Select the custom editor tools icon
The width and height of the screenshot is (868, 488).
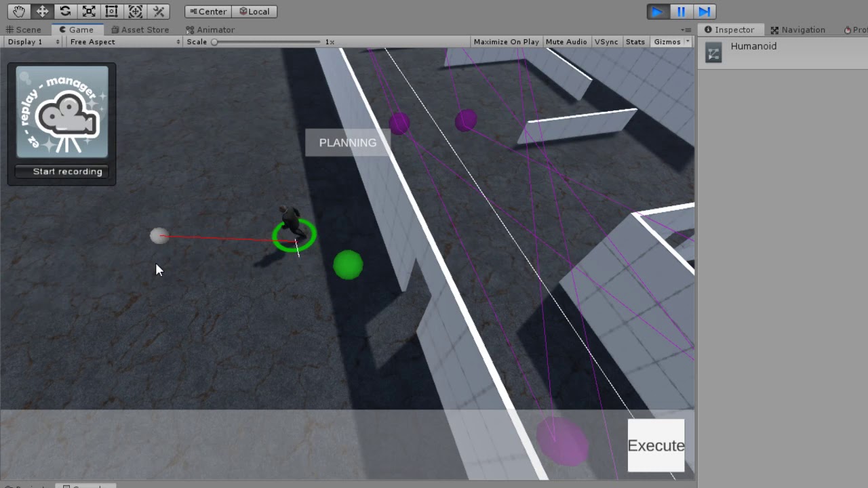(x=159, y=12)
